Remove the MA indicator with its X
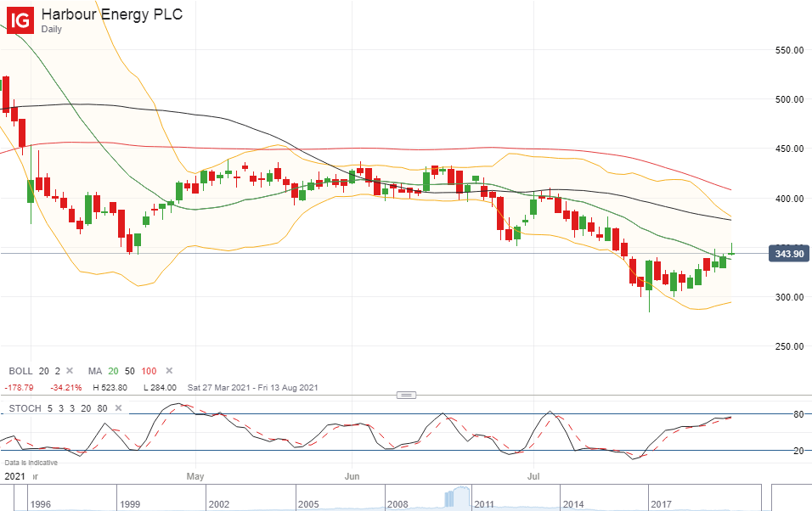Viewport: 812px width, 511px height. pos(169,371)
